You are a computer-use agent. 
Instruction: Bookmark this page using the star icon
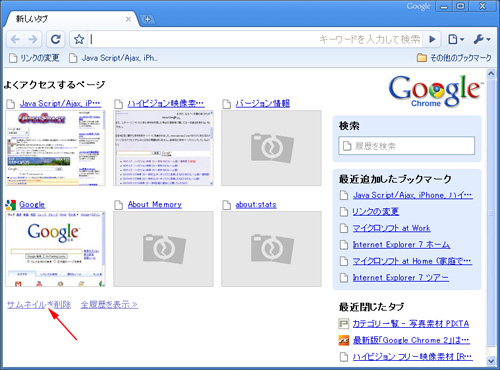pos(79,40)
